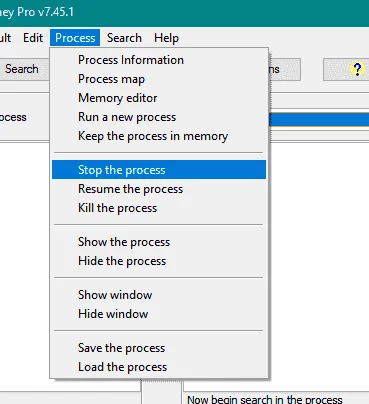The width and height of the screenshot is (369, 404).
Task: Open Process map
Action: [159, 79]
